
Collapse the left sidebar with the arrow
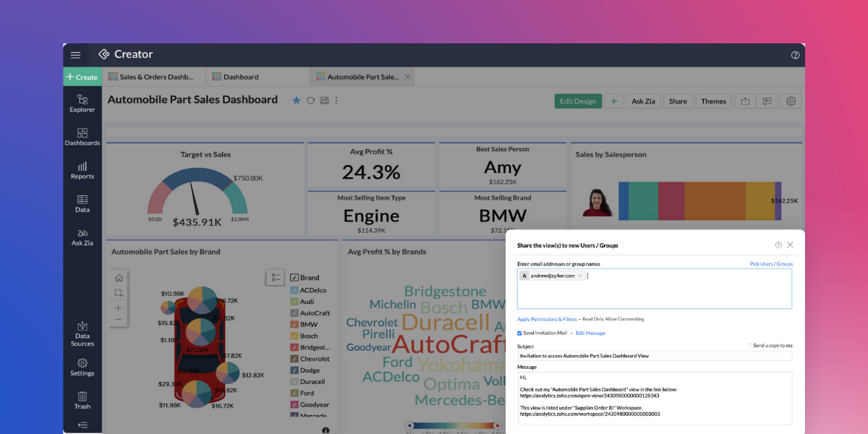click(x=82, y=425)
